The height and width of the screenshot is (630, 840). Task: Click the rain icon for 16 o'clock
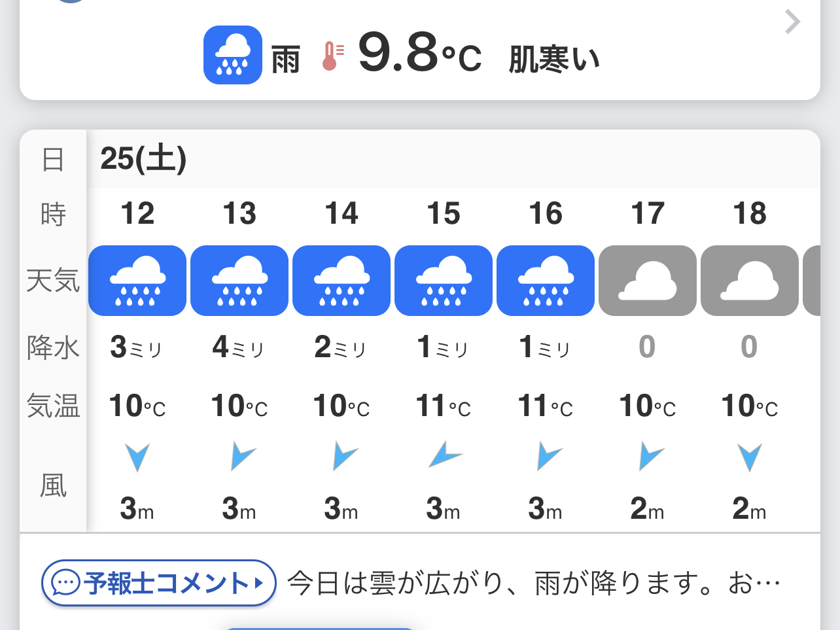[x=546, y=281]
